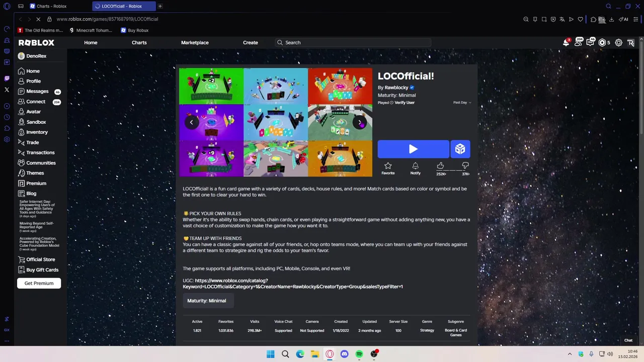The image size is (644, 362).
Task: Open Marketplace in the top navigation
Action: (195, 43)
